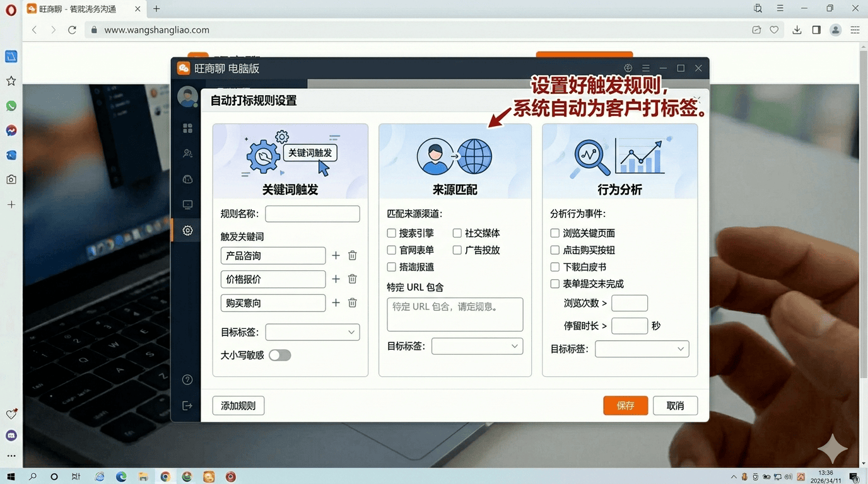Open the 行为分析 analysis icon
The width and height of the screenshot is (868, 484).
tap(619, 156)
